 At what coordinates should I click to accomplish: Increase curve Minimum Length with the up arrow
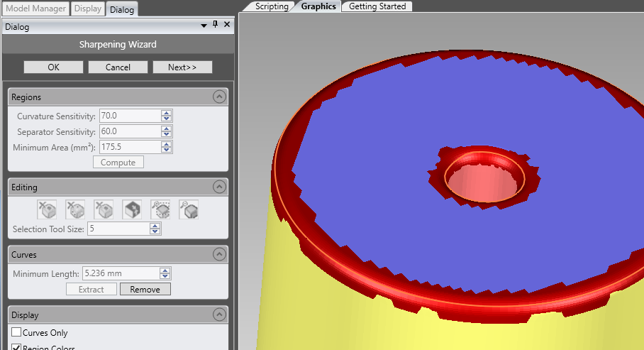click(165, 270)
